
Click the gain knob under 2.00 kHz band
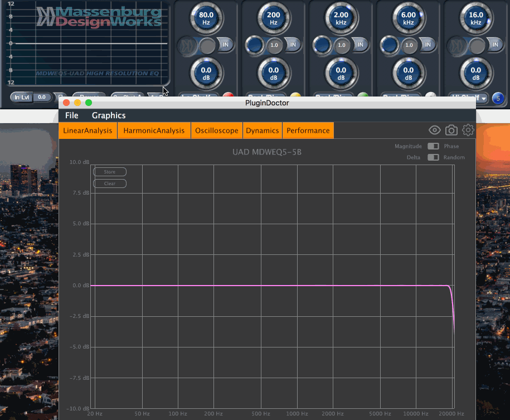tap(341, 74)
